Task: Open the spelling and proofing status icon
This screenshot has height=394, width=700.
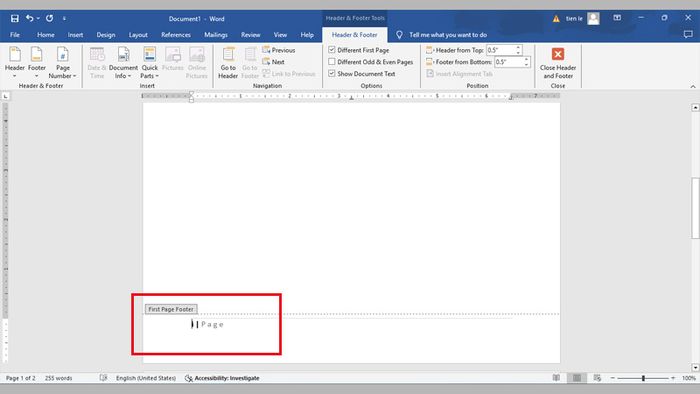Action: click(x=104, y=378)
